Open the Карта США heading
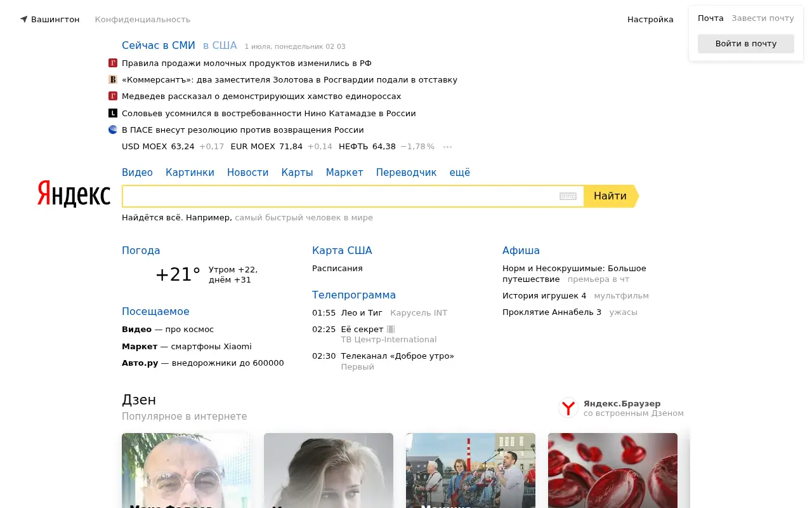This screenshot has height=508, width=812. tap(342, 250)
